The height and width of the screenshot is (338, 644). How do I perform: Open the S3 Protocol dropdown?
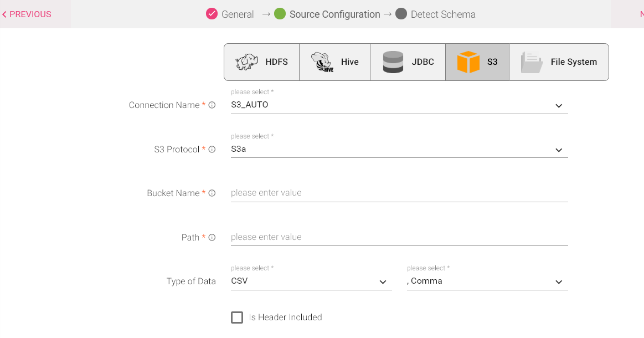[558, 150]
